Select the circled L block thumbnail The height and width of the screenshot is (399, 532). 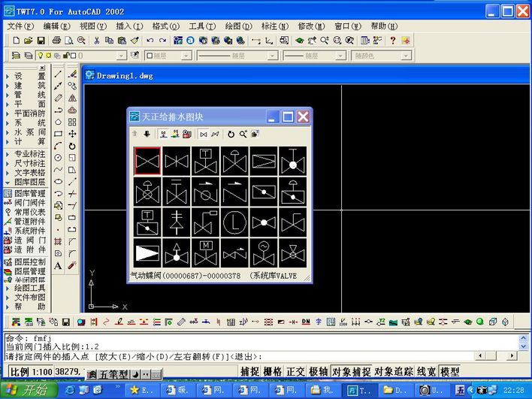click(234, 222)
